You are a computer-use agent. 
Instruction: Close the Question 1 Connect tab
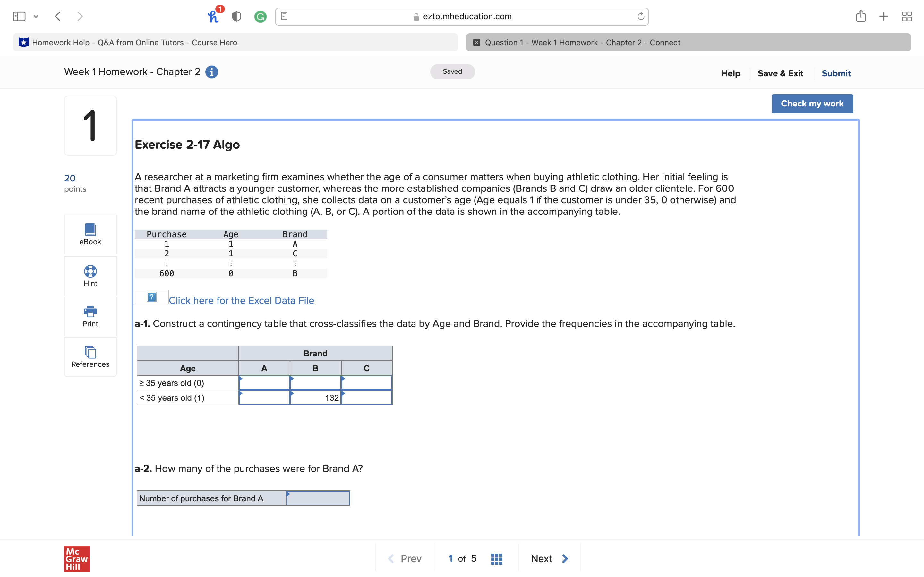(x=476, y=42)
